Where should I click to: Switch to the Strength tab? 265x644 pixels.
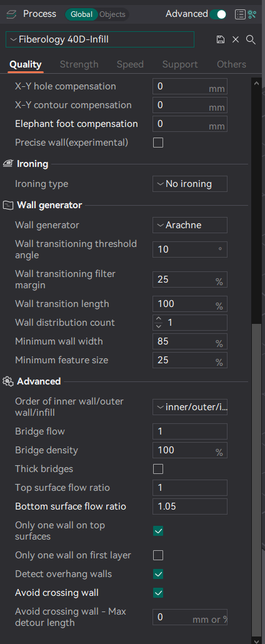click(x=79, y=64)
